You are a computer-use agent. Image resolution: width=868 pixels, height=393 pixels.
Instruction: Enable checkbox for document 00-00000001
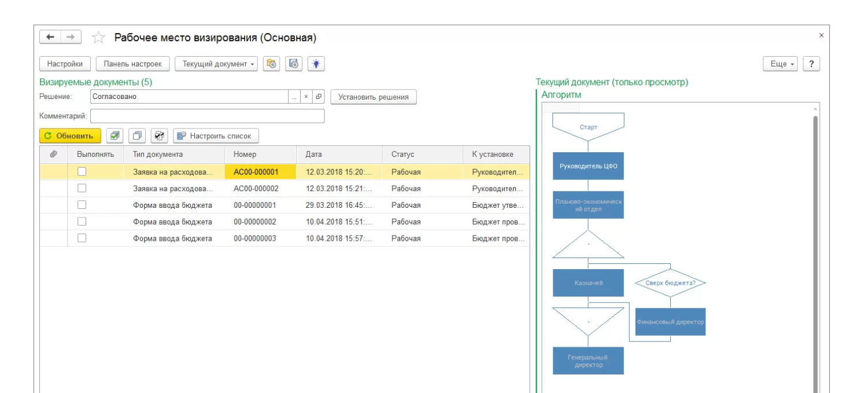(82, 205)
